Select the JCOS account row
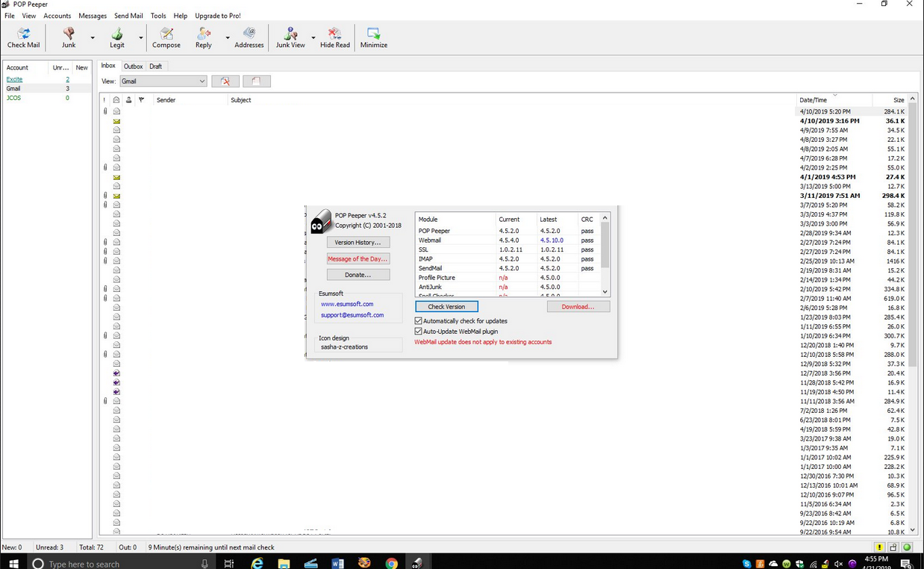This screenshot has width=924, height=569. [x=48, y=98]
